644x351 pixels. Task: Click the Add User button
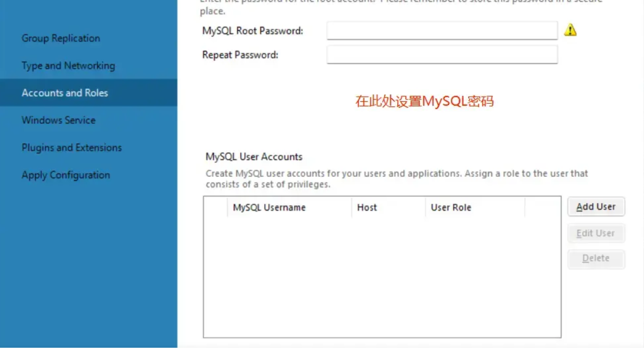(x=596, y=207)
